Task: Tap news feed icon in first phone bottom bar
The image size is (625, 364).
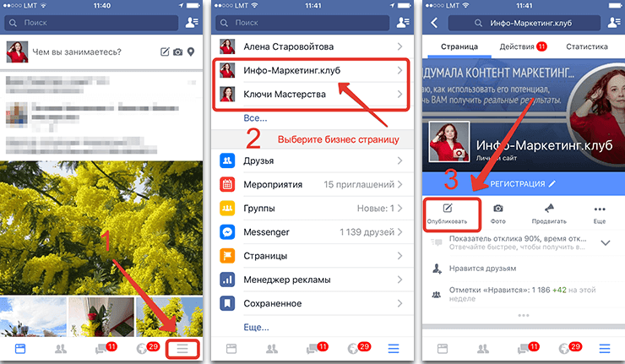Action: [20, 349]
